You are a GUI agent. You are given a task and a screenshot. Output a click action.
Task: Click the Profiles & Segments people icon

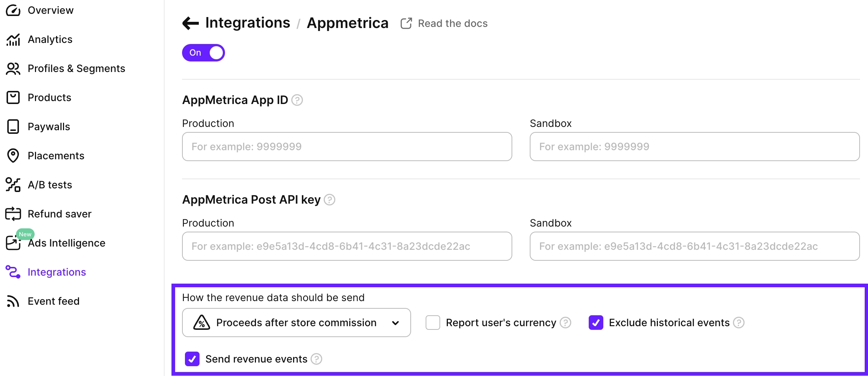coord(13,68)
